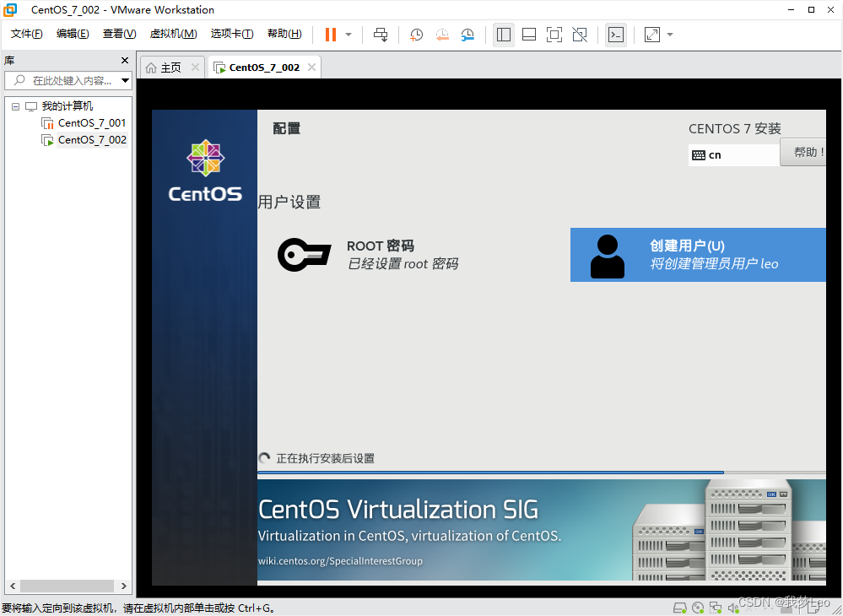Click the CentOS logo in the installer sidebar

pos(205,170)
